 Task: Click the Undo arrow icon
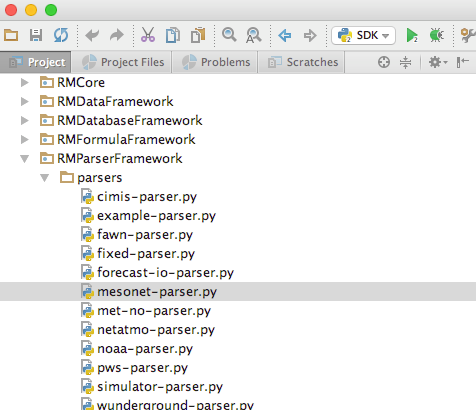[92, 35]
